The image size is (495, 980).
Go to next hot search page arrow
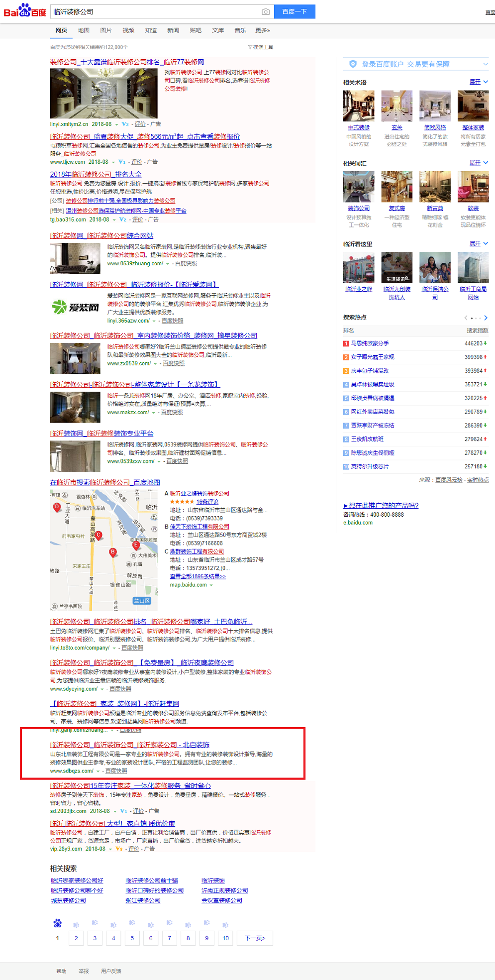point(486,318)
